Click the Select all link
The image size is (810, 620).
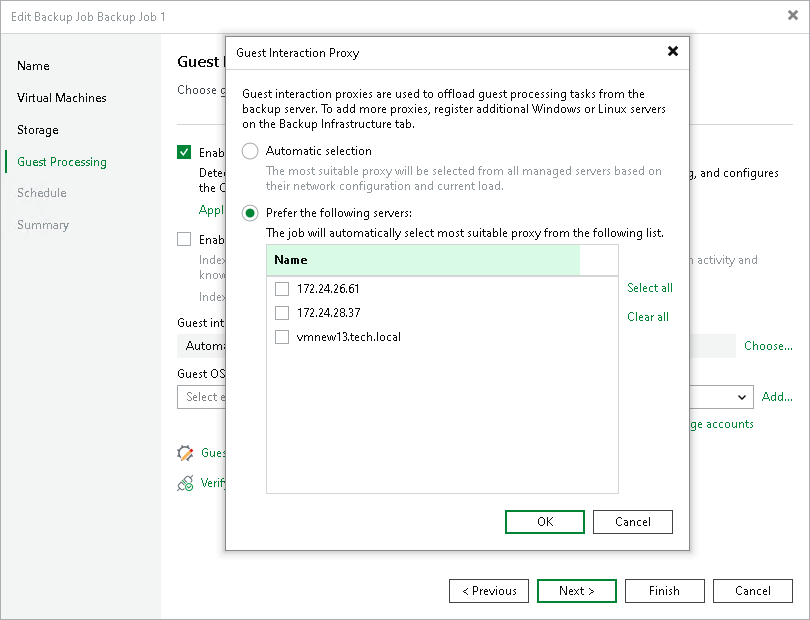point(650,288)
